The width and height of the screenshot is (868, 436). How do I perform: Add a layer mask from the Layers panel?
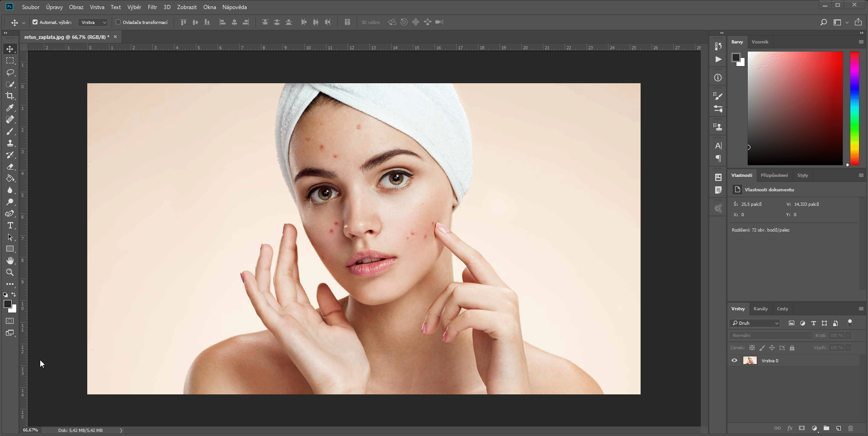click(802, 428)
